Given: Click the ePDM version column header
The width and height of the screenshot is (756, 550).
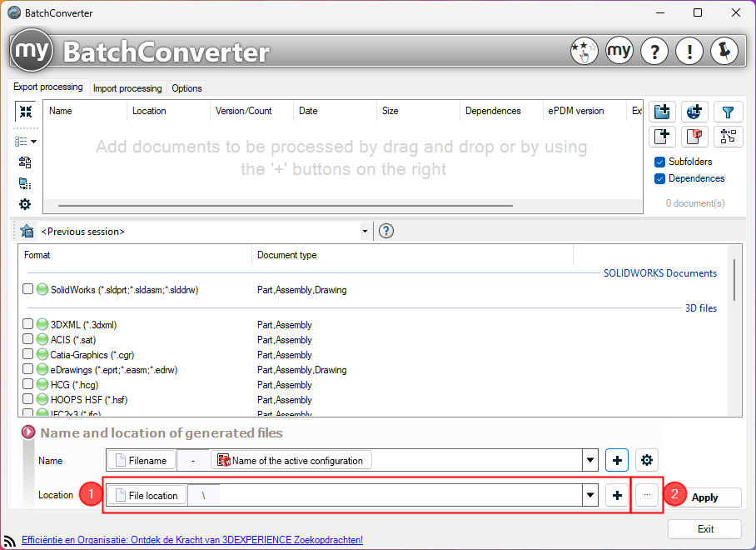Looking at the screenshot, I should point(584,111).
